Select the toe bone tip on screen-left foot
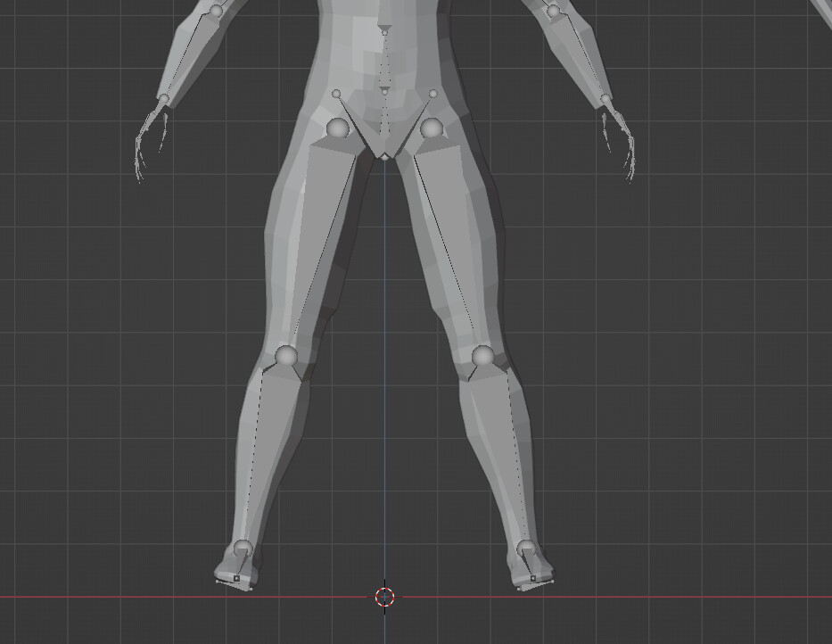Screen dimensions: 832x644 (x=236, y=578)
